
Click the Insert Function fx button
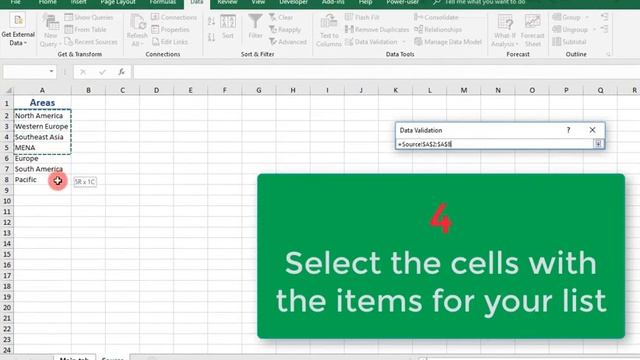pos(121,72)
